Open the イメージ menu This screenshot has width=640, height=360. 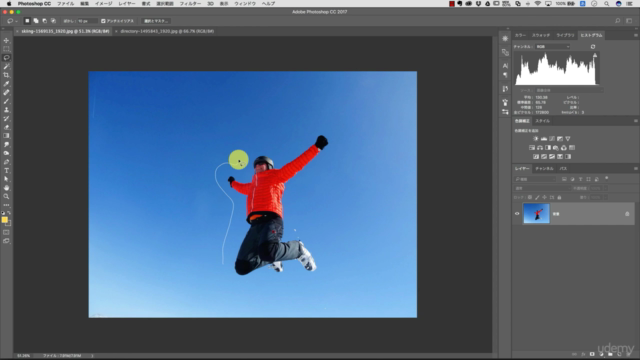click(x=103, y=4)
